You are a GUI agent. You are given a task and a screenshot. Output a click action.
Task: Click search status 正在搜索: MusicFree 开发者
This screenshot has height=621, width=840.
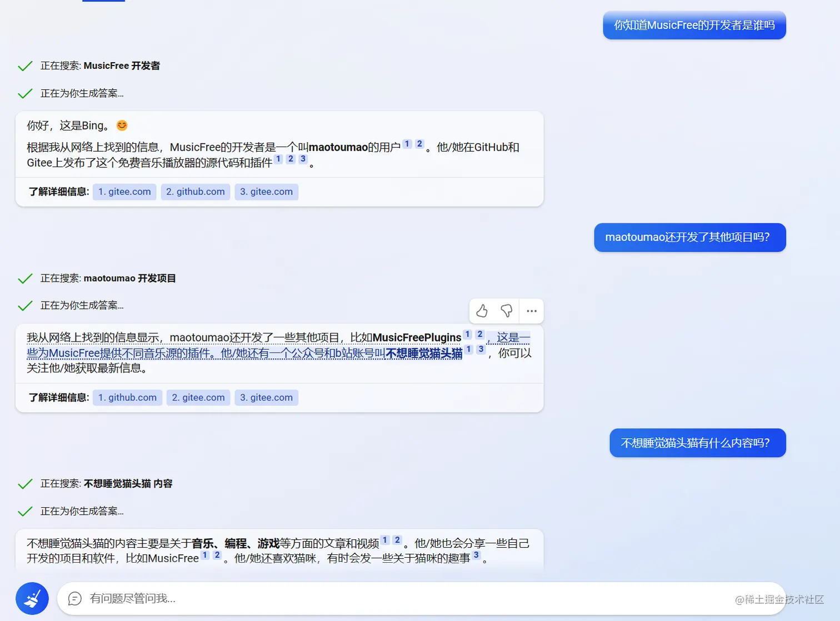point(100,66)
